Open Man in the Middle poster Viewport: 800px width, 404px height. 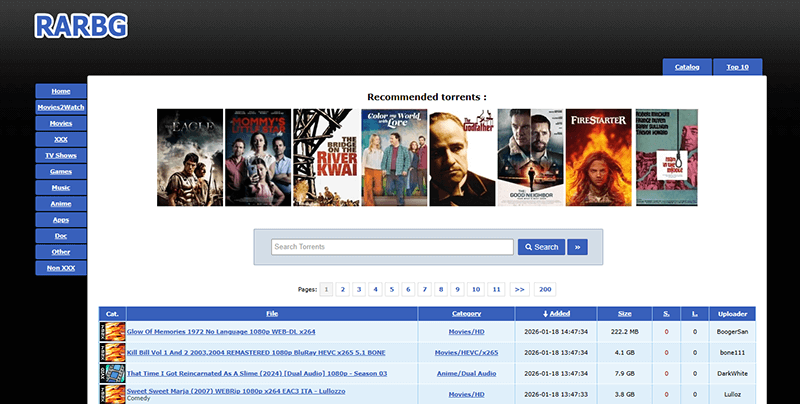pos(667,157)
